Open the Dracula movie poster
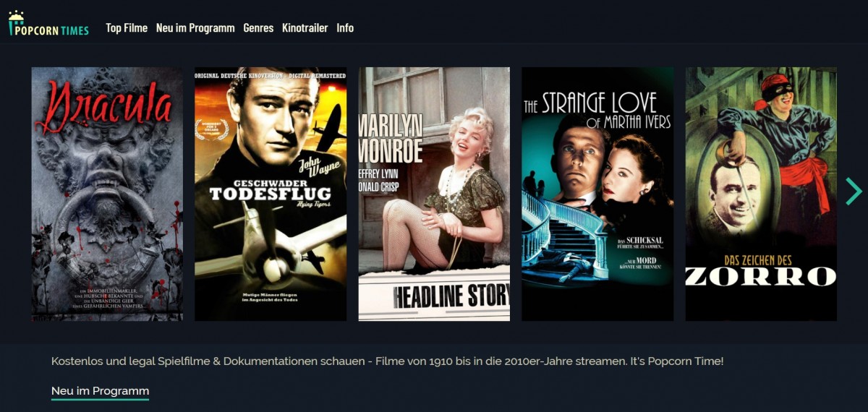Viewport: 868px width, 412px height. pos(107,194)
